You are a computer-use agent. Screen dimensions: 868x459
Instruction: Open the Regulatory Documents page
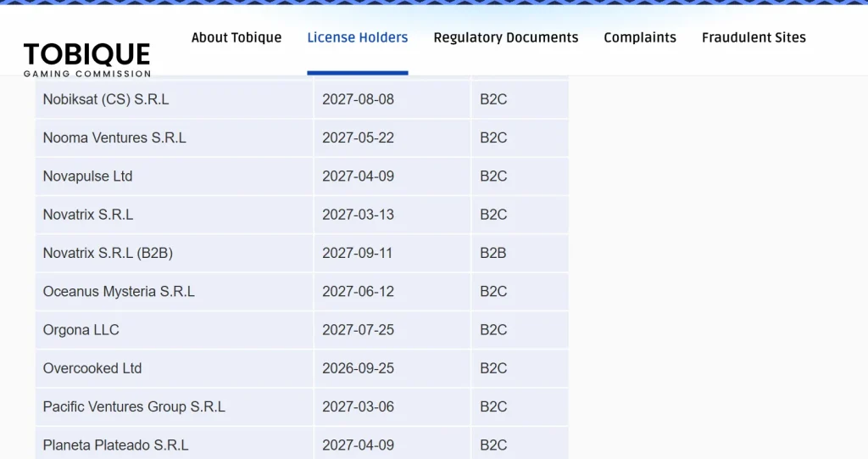506,37
